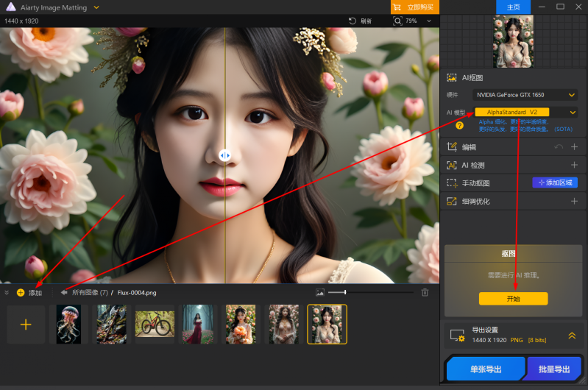Click the back arrow beside 所有图像
Image resolution: width=588 pixels, height=390 pixels.
click(x=64, y=293)
